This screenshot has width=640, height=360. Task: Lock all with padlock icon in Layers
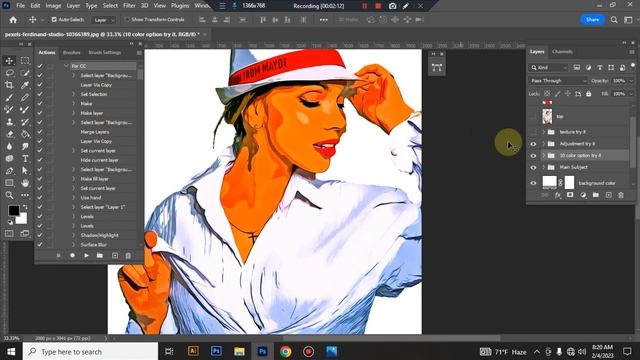pyautogui.click(x=589, y=94)
